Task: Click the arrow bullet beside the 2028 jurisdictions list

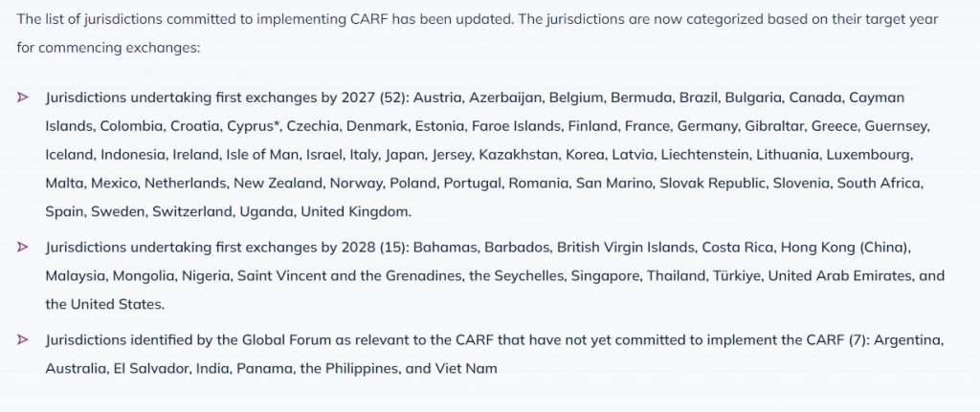Action: pyautogui.click(x=22, y=248)
